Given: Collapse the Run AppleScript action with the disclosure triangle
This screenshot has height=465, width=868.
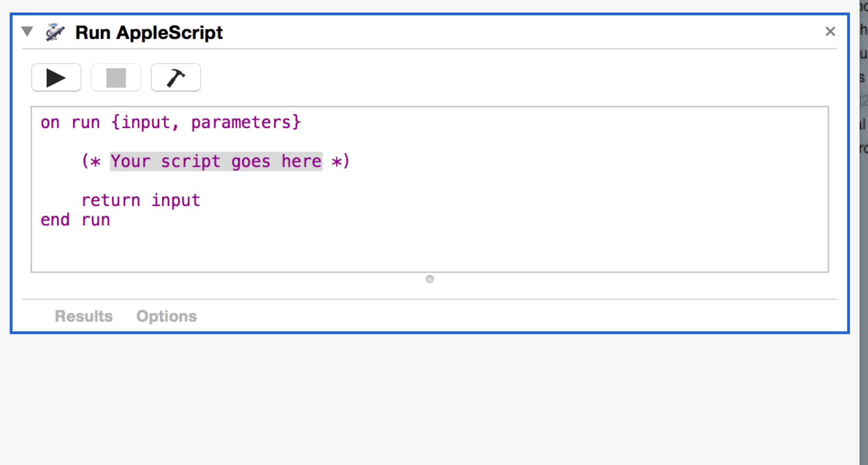Looking at the screenshot, I should [27, 31].
